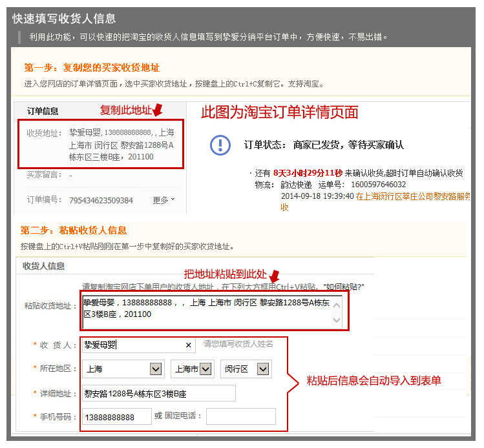Expand the 更多 option in order info

163,200
